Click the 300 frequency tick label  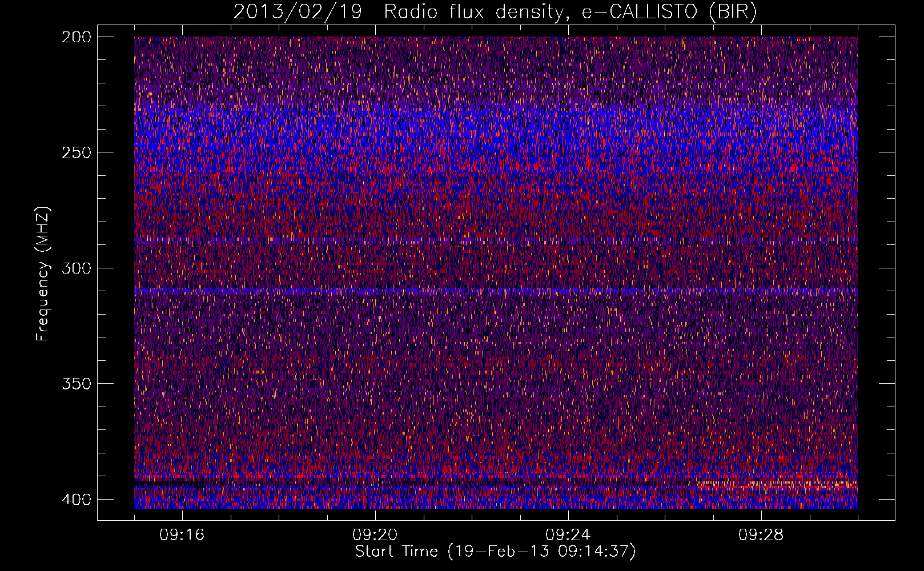(76, 268)
